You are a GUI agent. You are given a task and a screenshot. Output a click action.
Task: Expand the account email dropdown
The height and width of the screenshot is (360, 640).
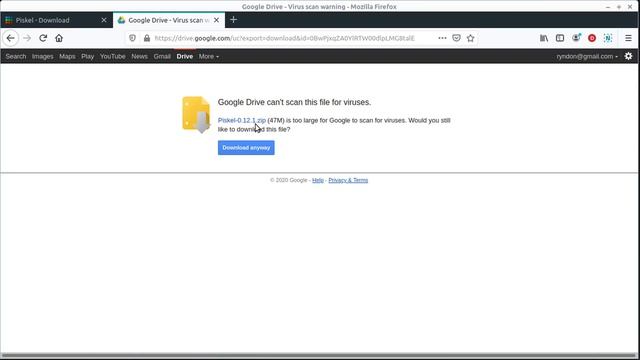click(587, 56)
